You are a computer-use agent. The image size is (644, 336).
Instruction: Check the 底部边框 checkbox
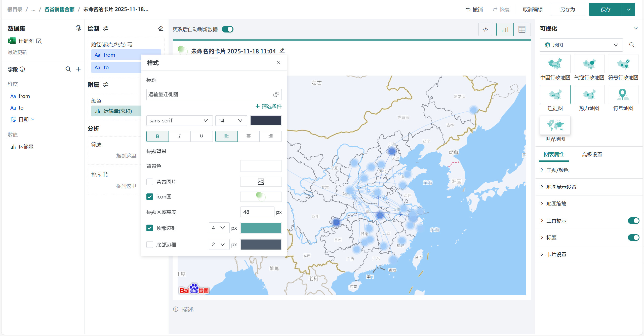pyautogui.click(x=150, y=245)
